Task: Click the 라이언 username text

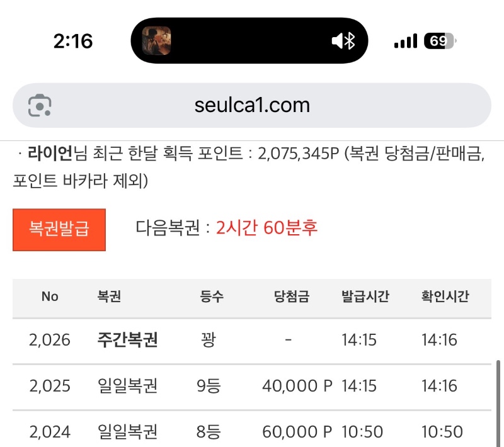Action: pos(50,154)
